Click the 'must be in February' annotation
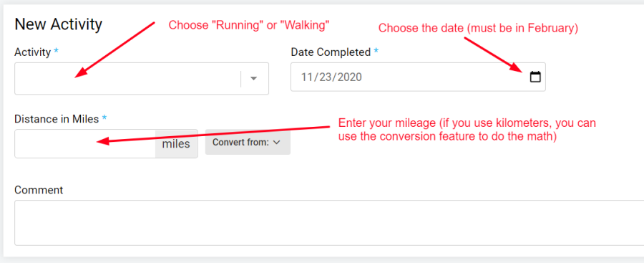 [x=522, y=29]
